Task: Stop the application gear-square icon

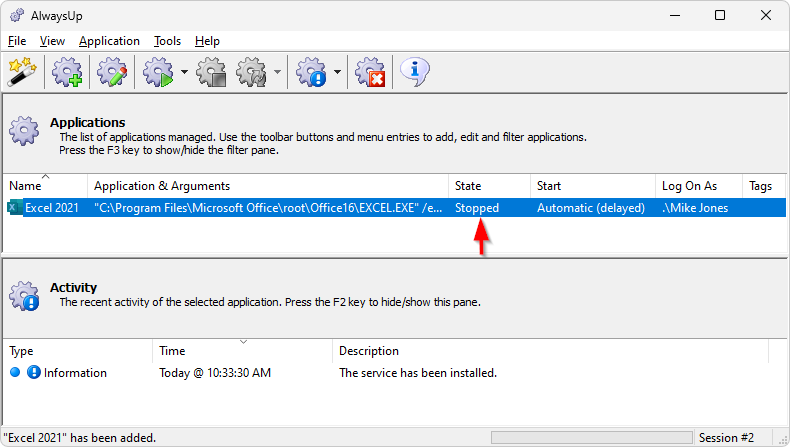Action: click(212, 72)
